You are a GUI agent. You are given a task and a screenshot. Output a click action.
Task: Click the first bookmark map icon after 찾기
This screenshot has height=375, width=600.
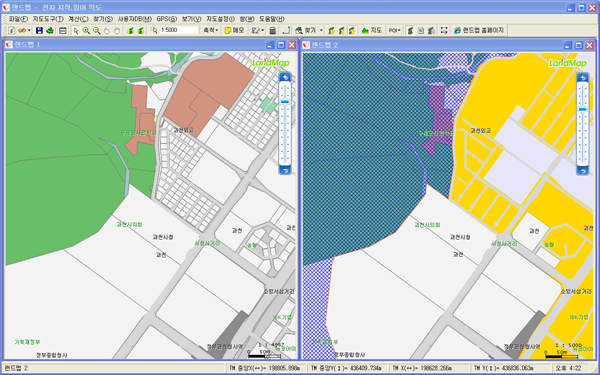(331, 30)
